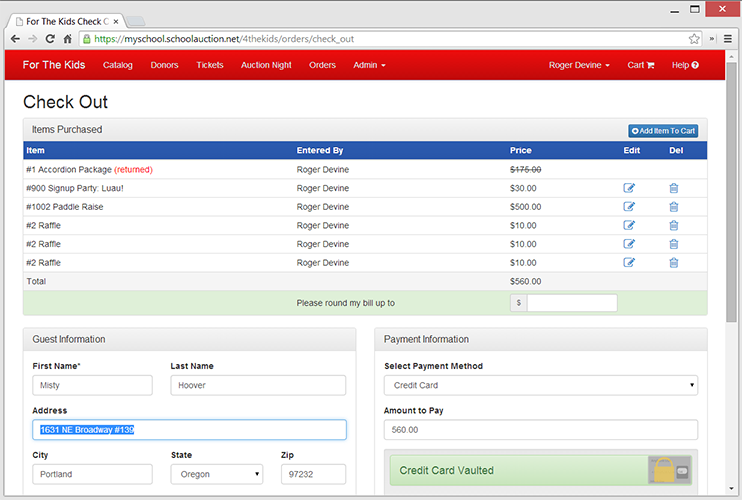The height and width of the screenshot is (500, 742).
Task: Delete the #1002 Paddle Raise item
Action: pyautogui.click(x=674, y=206)
